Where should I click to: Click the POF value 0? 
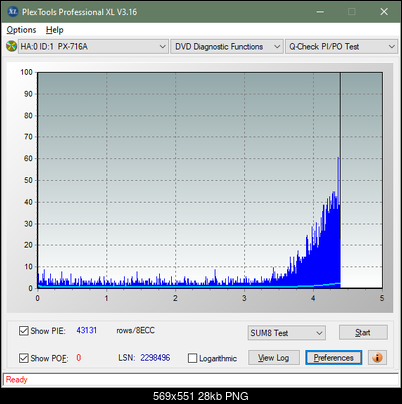point(79,358)
